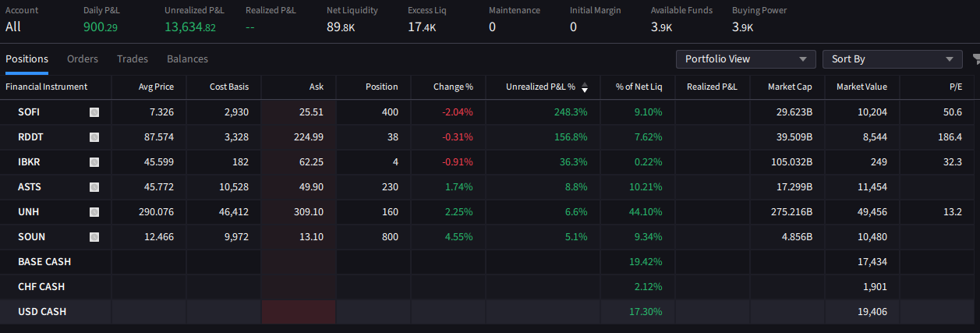Viewport: 980px width, 333px height.
Task: Open the Portfolio View dropdown
Action: click(x=746, y=59)
